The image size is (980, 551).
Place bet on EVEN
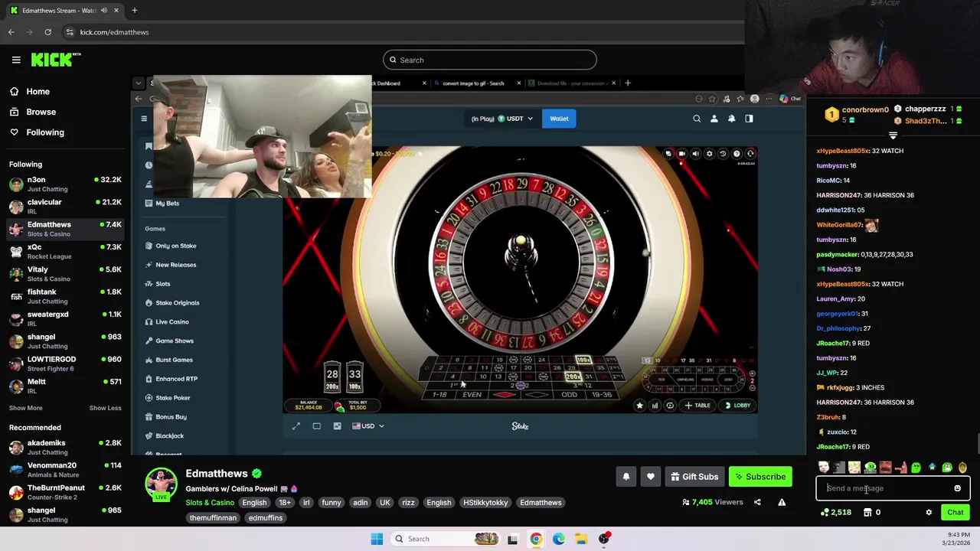(472, 395)
